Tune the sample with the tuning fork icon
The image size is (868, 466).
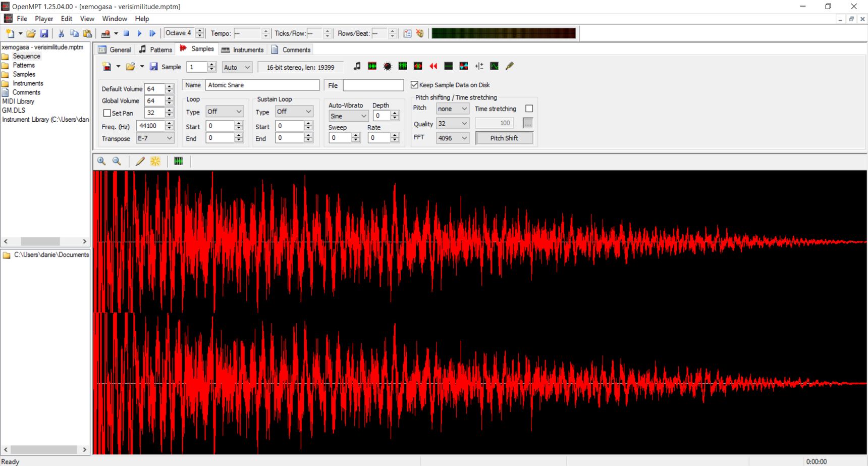tap(510, 66)
